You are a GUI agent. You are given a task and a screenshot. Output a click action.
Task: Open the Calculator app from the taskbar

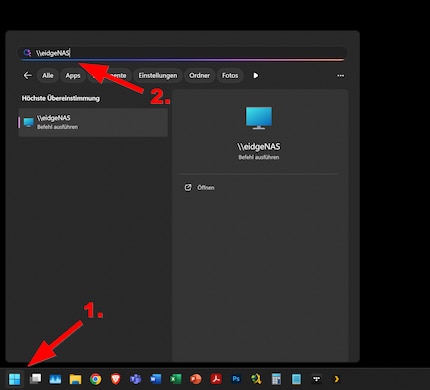click(276, 379)
